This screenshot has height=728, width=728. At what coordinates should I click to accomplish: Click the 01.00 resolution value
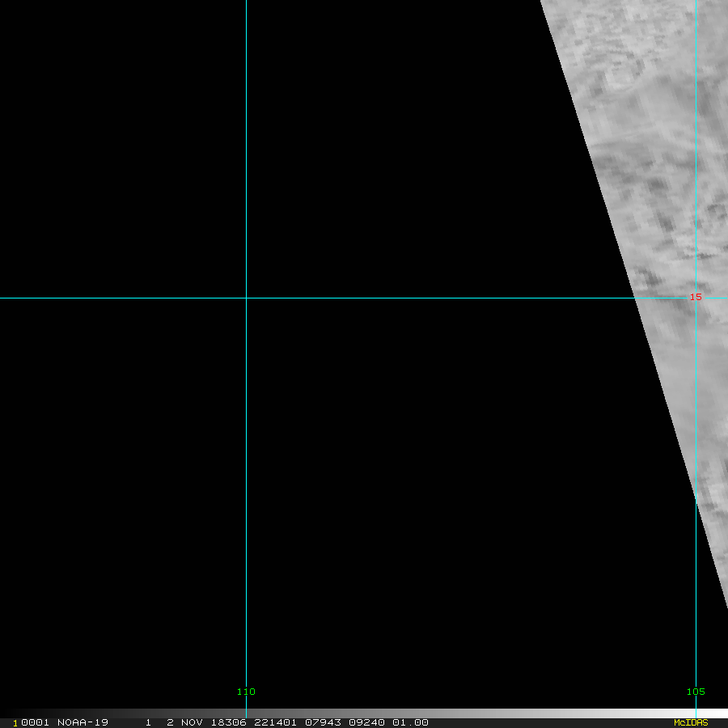pos(410,722)
